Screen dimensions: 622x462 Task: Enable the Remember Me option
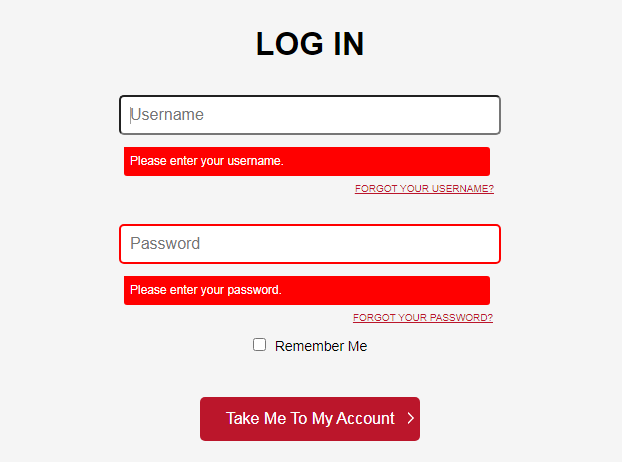point(260,345)
